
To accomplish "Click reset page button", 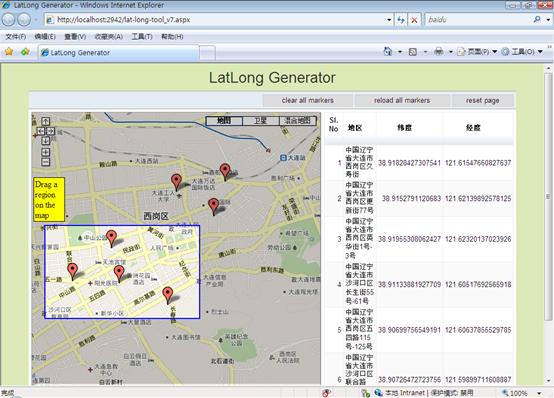I will point(482,100).
